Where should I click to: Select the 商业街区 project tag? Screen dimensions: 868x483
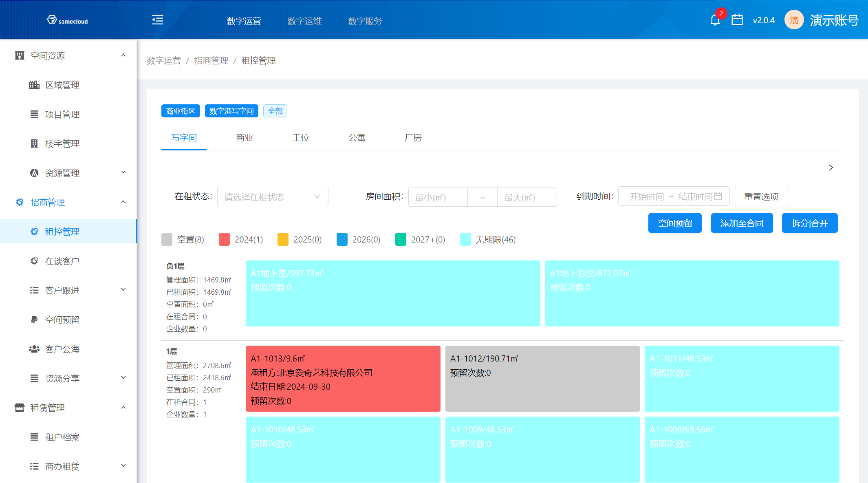(x=181, y=111)
